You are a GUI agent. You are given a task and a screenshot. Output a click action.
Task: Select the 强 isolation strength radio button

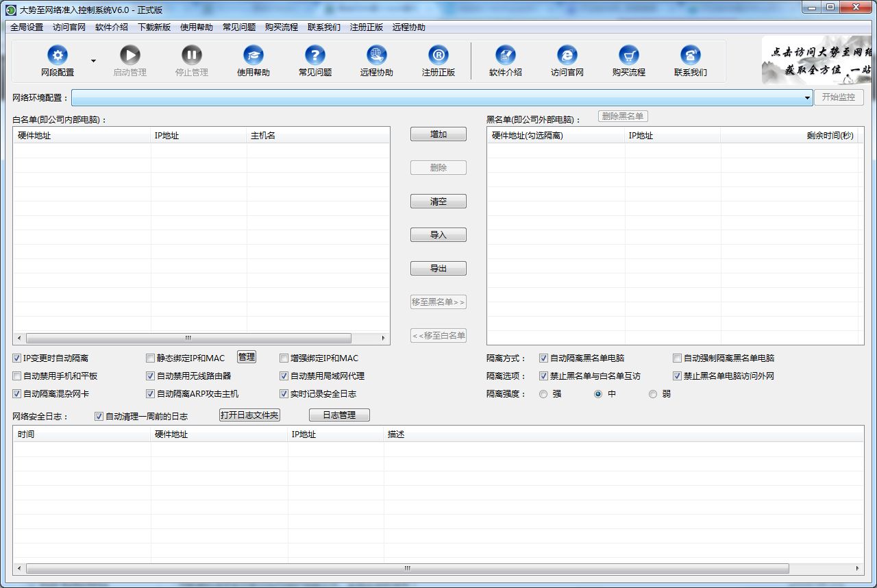pyautogui.click(x=543, y=393)
